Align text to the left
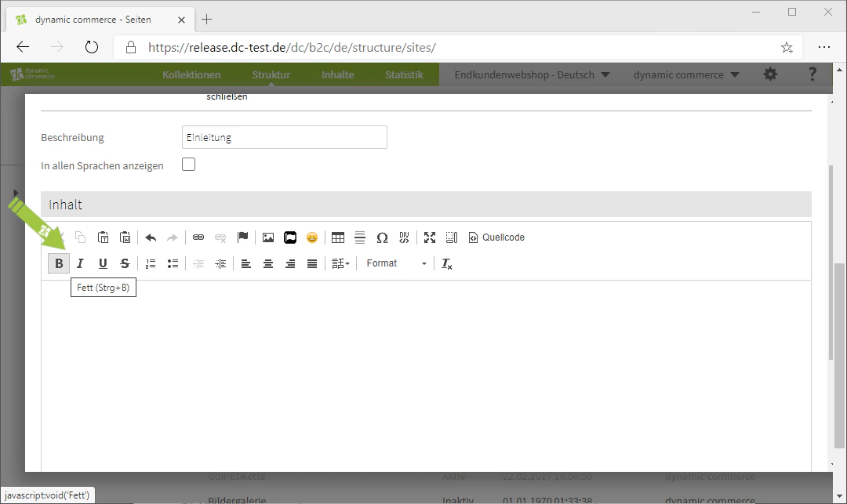Image resolution: width=847 pixels, height=504 pixels. (245, 263)
